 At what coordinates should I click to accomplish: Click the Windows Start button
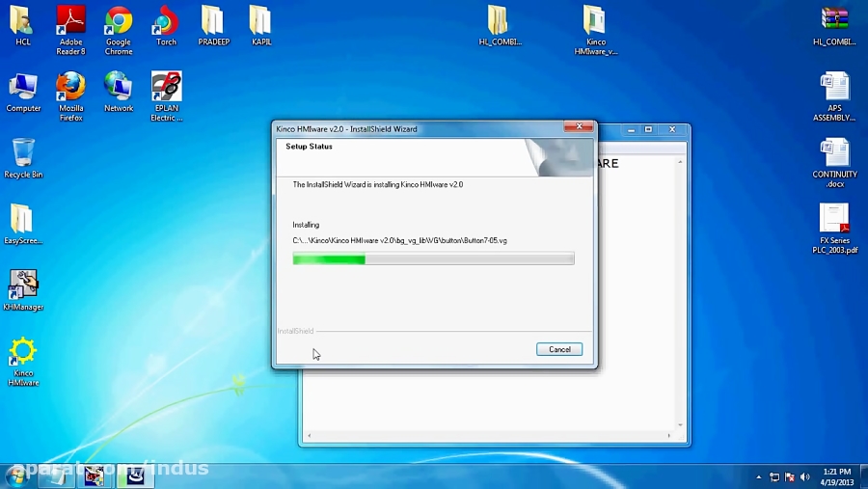click(x=16, y=476)
